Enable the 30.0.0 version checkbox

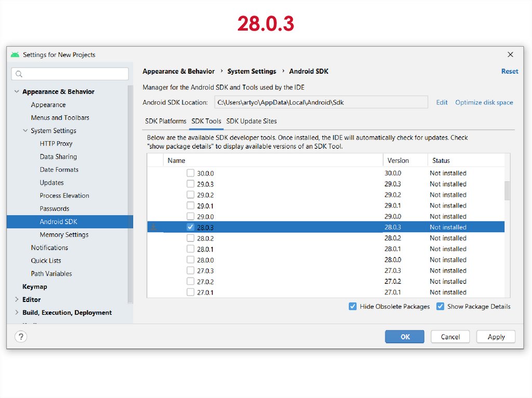coord(191,173)
